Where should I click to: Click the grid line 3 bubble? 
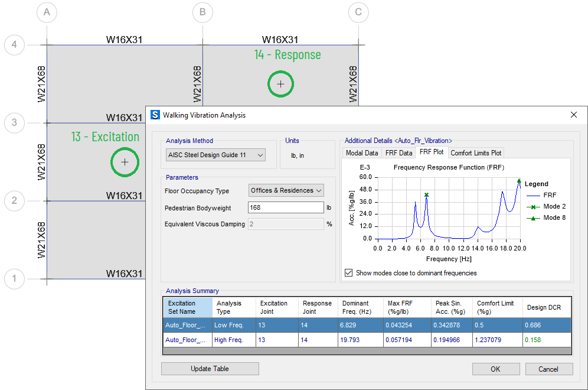(14, 123)
